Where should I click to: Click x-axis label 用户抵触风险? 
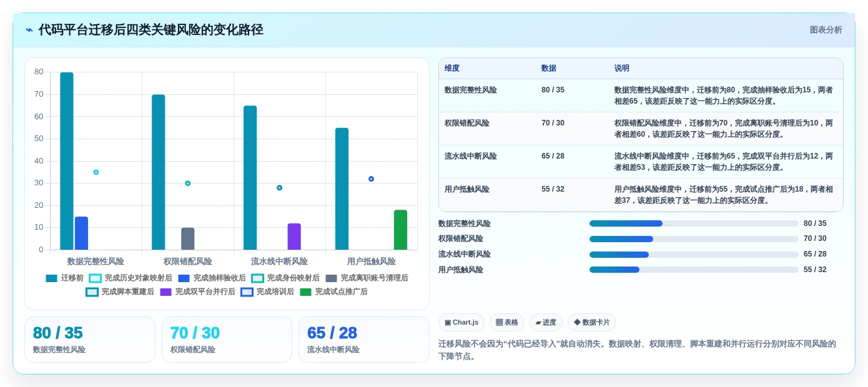click(372, 262)
